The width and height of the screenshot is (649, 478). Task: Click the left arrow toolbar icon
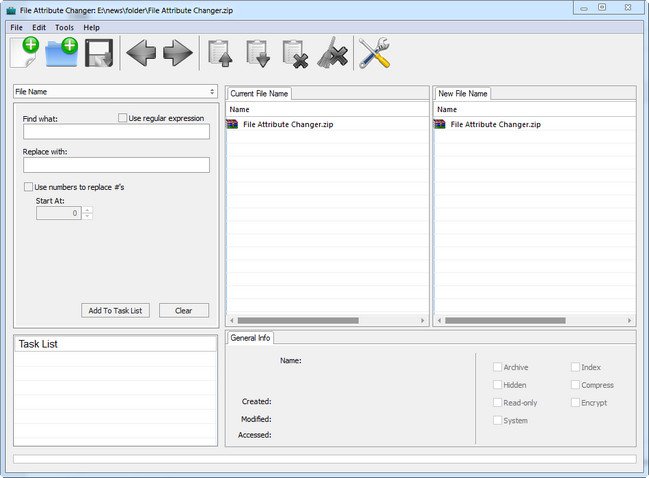click(x=141, y=53)
